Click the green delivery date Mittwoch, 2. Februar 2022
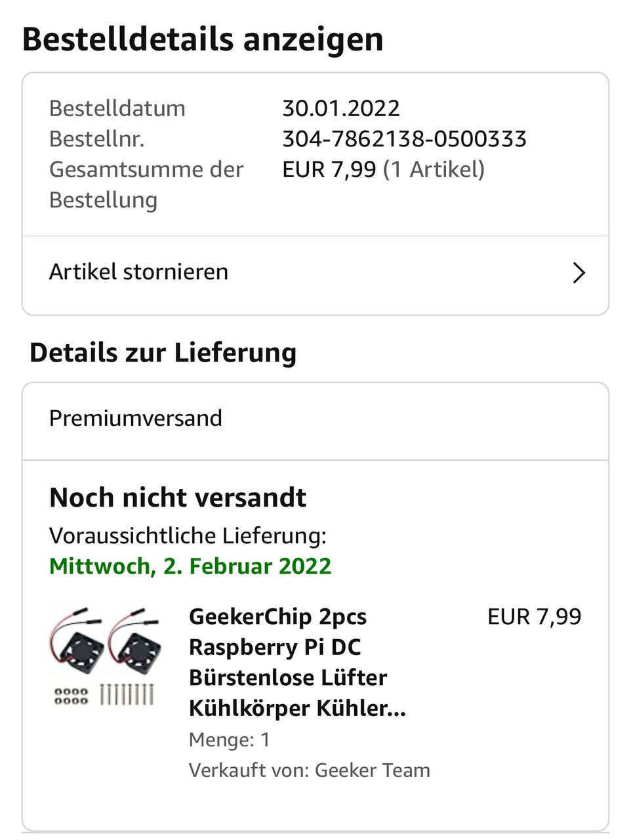The height and width of the screenshot is (840, 631). coord(190,566)
